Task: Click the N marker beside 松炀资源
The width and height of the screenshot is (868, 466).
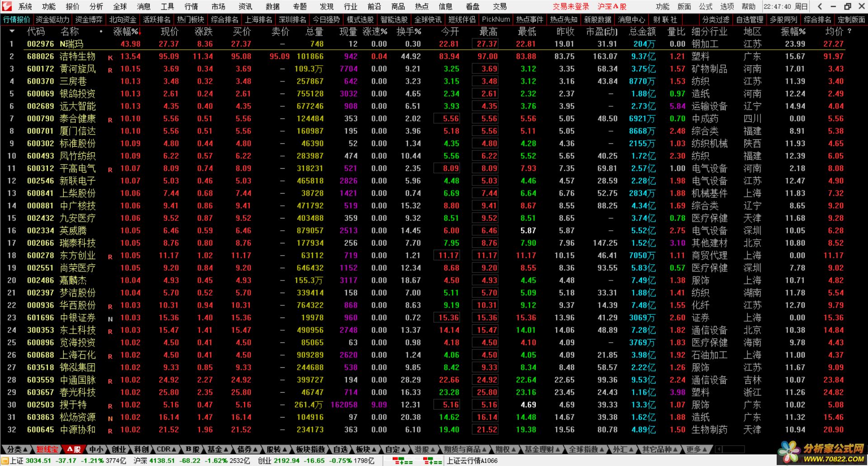Action: tap(110, 418)
